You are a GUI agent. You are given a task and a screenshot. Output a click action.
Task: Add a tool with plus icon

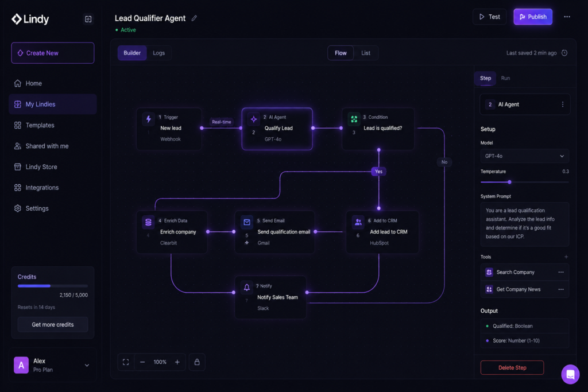(x=566, y=257)
